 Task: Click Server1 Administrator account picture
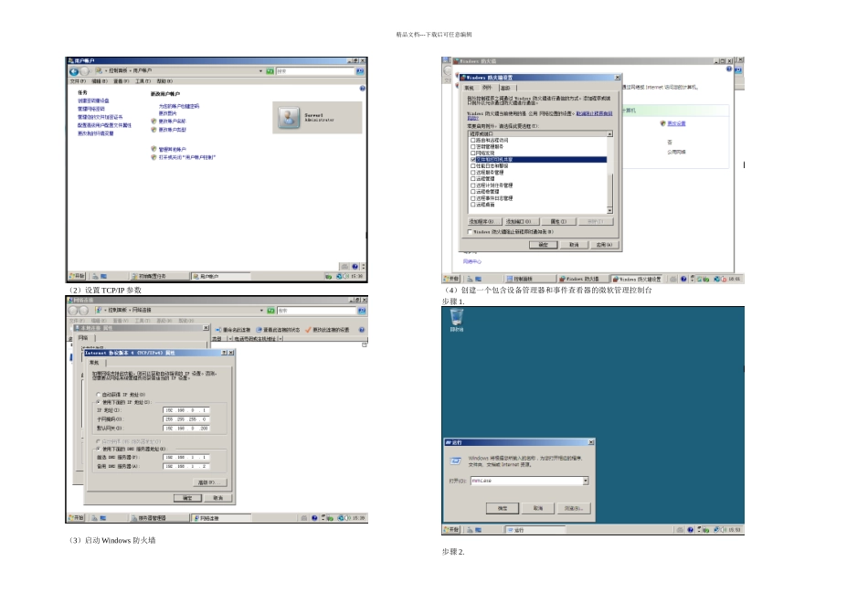289,117
